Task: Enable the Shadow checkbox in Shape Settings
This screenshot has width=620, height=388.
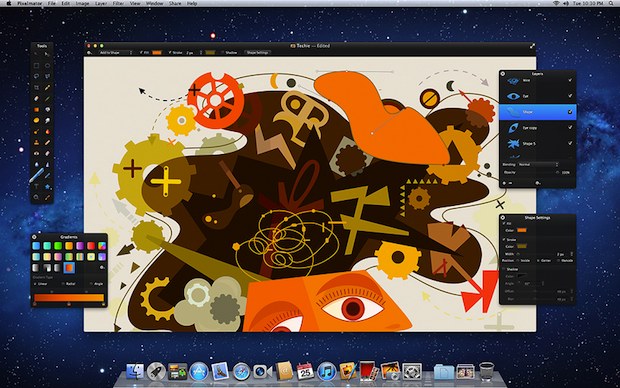Action: 504,269
